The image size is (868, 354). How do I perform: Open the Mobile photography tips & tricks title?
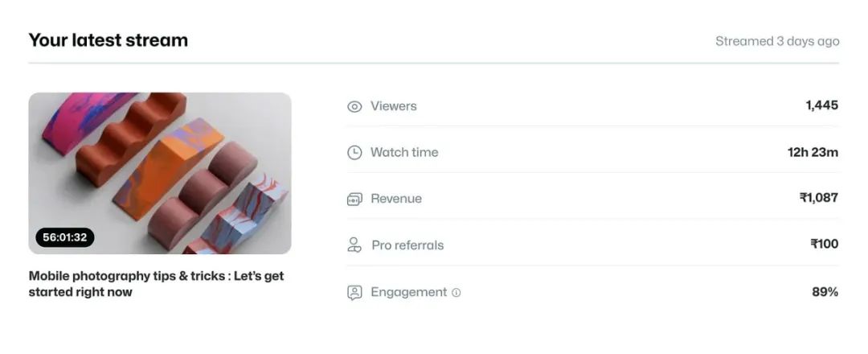tap(156, 284)
